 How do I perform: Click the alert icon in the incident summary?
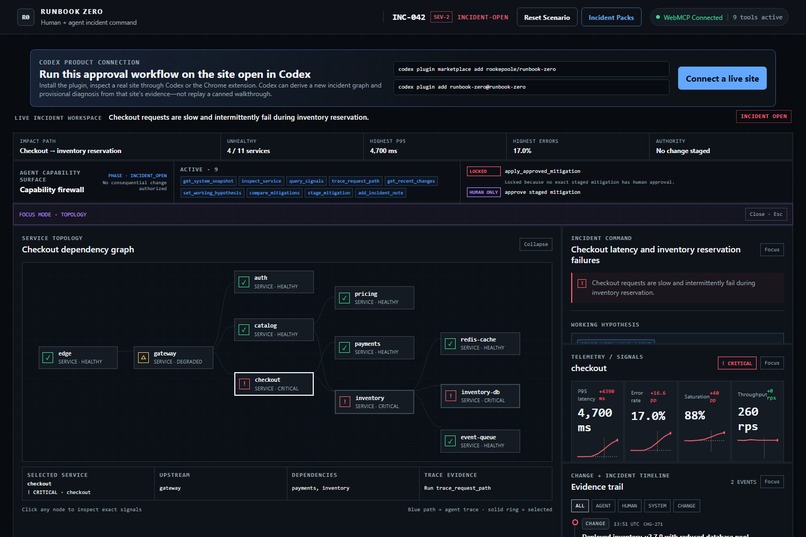pyautogui.click(x=582, y=283)
